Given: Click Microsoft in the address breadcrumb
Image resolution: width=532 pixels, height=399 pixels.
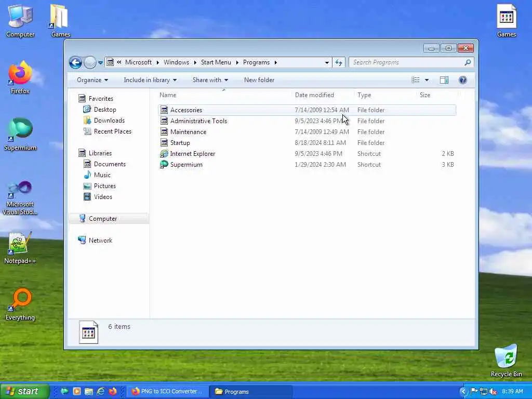Looking at the screenshot, I should click(138, 62).
